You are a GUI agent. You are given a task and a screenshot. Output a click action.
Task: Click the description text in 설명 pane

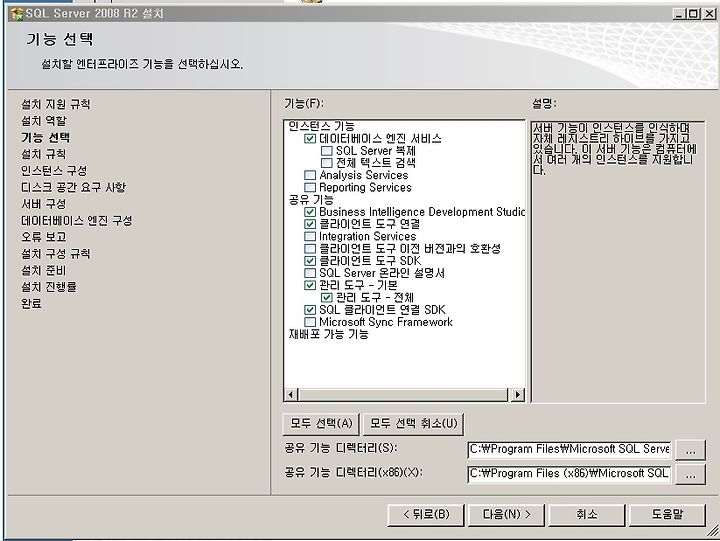614,148
